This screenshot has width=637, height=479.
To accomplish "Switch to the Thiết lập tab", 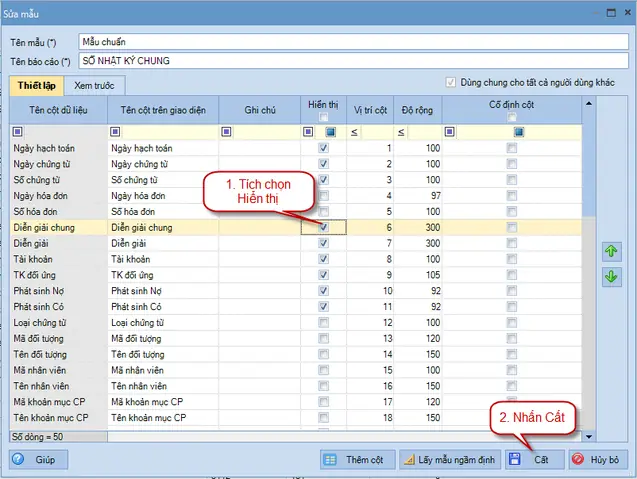I will click(x=37, y=86).
